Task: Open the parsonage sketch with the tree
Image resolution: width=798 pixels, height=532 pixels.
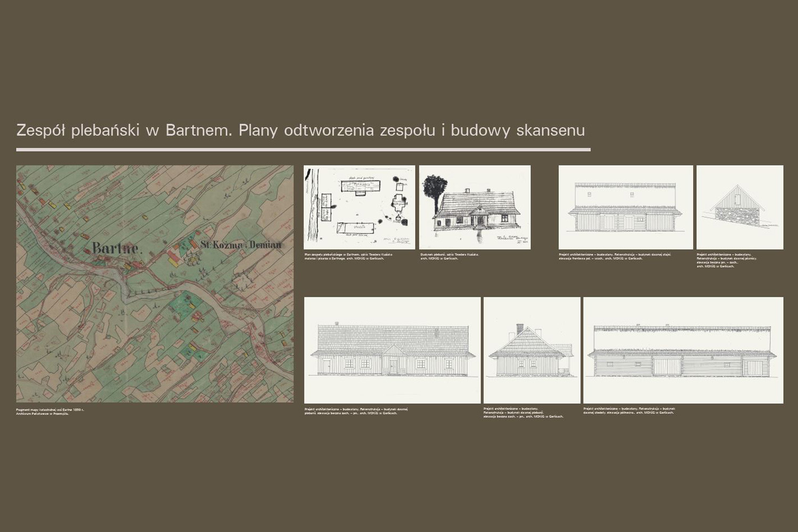Action: click(x=475, y=207)
